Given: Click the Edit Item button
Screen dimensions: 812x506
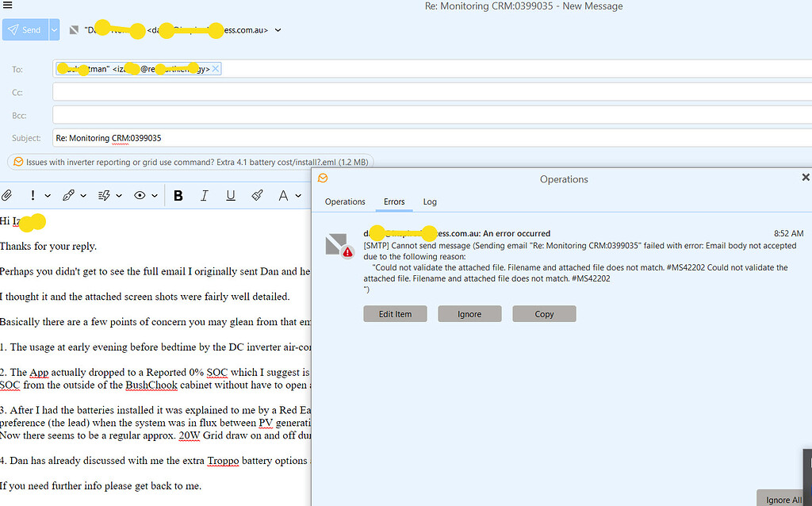Looking at the screenshot, I should (395, 314).
